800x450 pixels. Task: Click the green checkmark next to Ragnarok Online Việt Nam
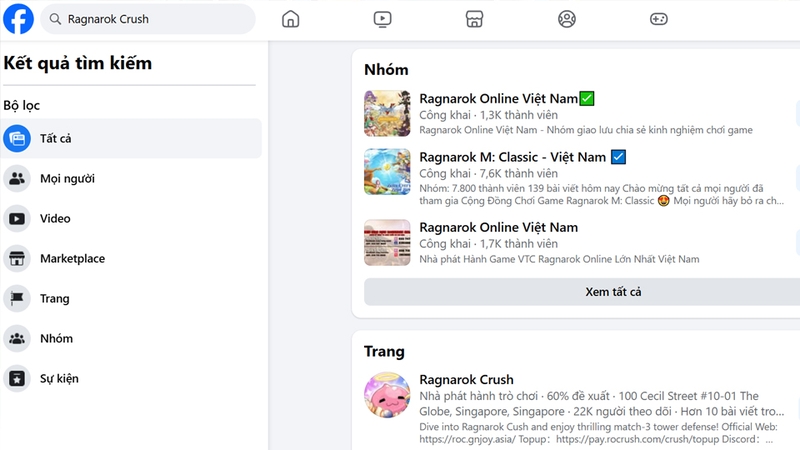(587, 98)
